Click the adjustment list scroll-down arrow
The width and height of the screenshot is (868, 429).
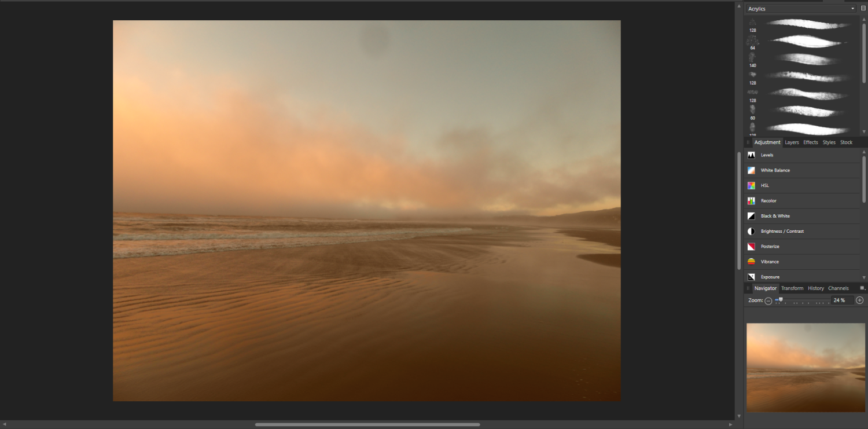pos(864,277)
